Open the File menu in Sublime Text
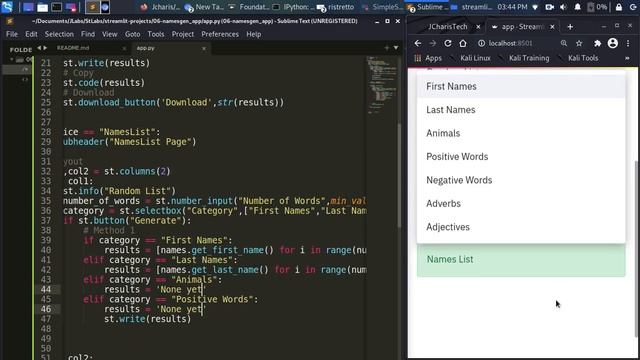The height and width of the screenshot is (360, 640). click(12, 34)
